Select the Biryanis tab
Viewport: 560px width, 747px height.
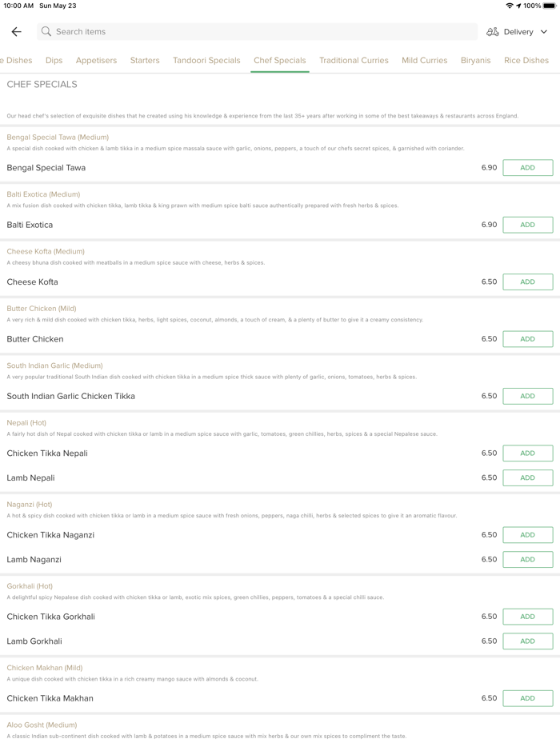475,61
